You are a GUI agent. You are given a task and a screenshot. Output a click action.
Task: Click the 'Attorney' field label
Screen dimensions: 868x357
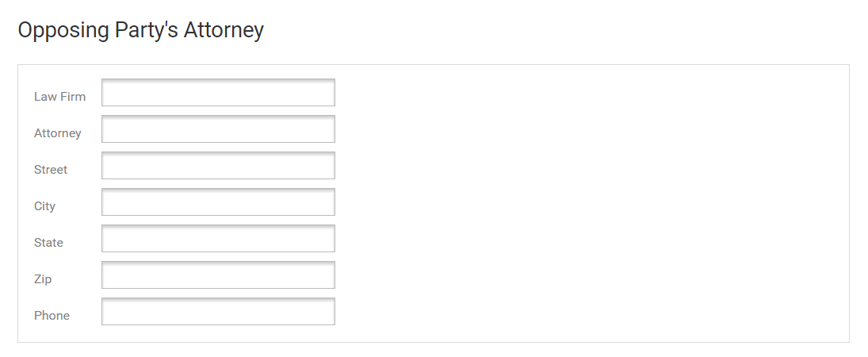coord(57,133)
